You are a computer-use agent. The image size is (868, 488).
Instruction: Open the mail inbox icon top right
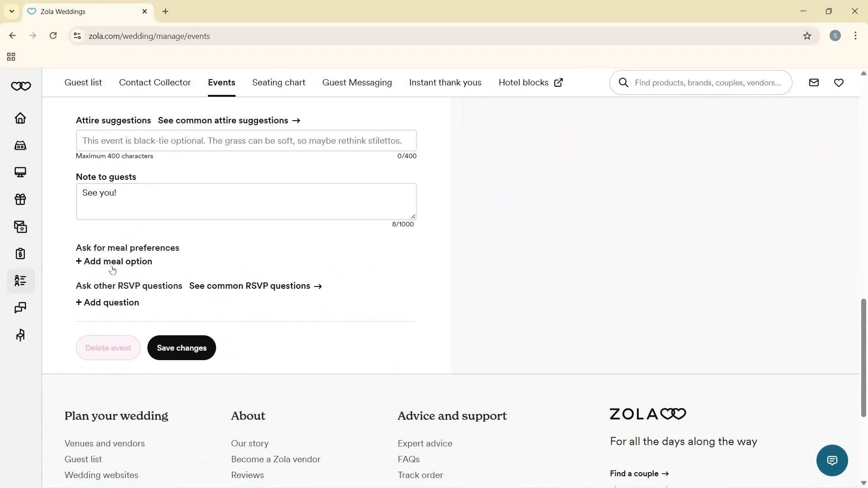814,82
